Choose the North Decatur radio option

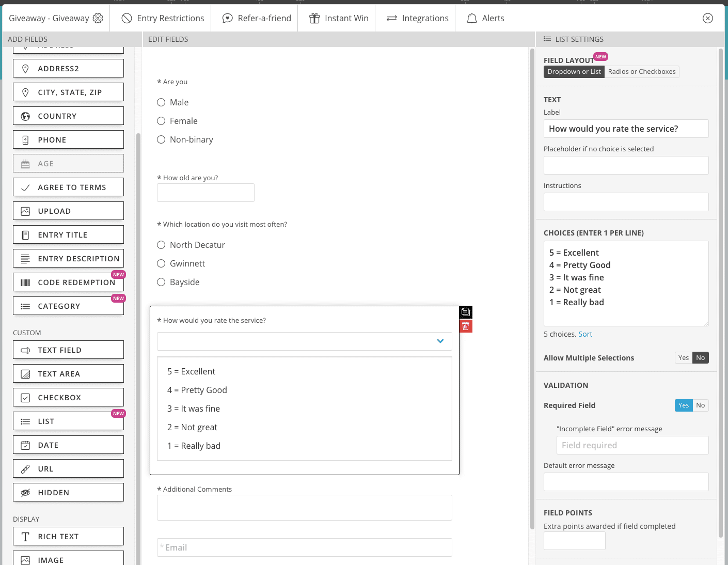click(x=161, y=245)
